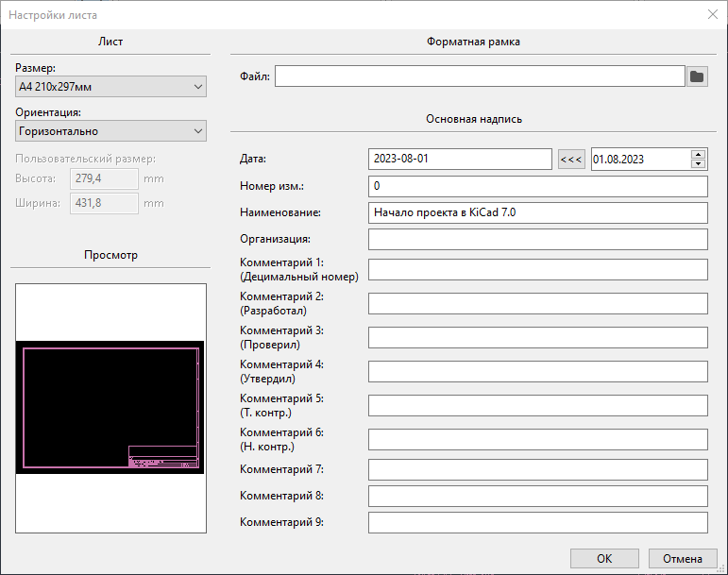Click the folder icon to browse file
Viewport: 728px width, 575px height.
(x=697, y=76)
